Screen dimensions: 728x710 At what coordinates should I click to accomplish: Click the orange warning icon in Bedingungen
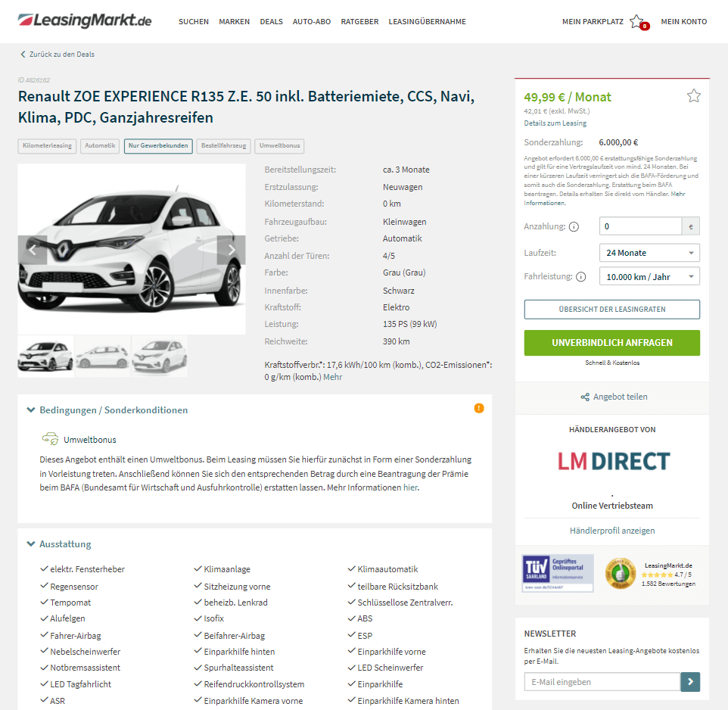coord(479,408)
